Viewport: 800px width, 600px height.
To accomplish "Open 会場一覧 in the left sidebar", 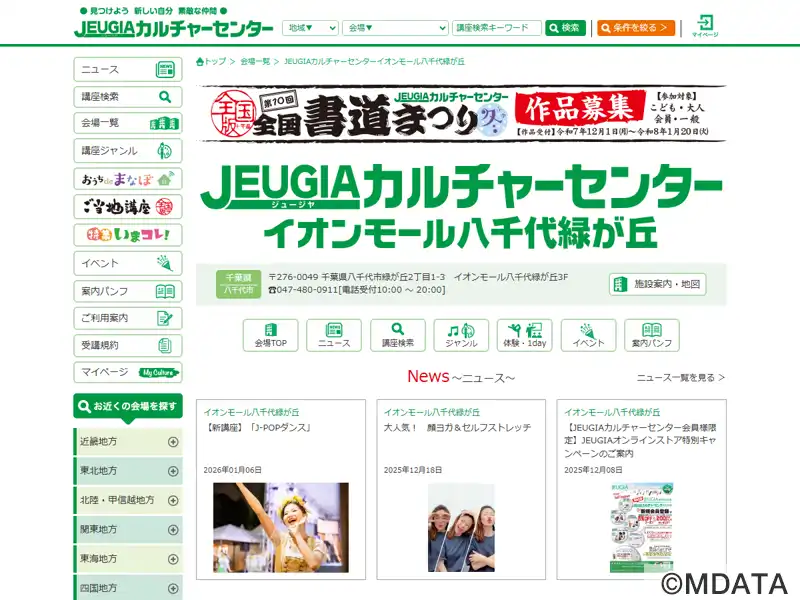I will 128,123.
